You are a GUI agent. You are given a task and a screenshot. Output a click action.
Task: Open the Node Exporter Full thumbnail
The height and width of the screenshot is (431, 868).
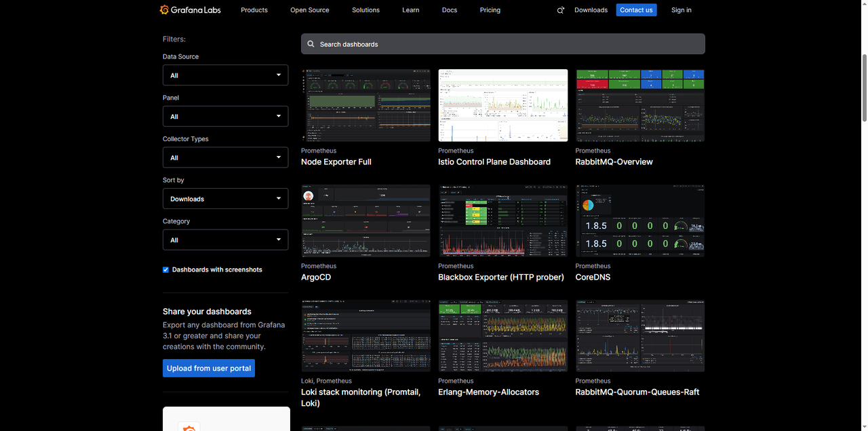(366, 105)
